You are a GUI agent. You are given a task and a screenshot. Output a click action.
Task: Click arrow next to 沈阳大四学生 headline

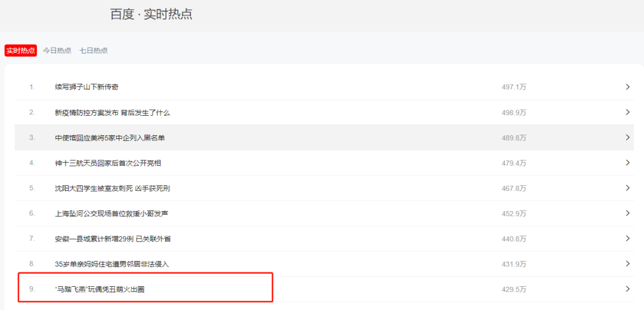pos(627,188)
